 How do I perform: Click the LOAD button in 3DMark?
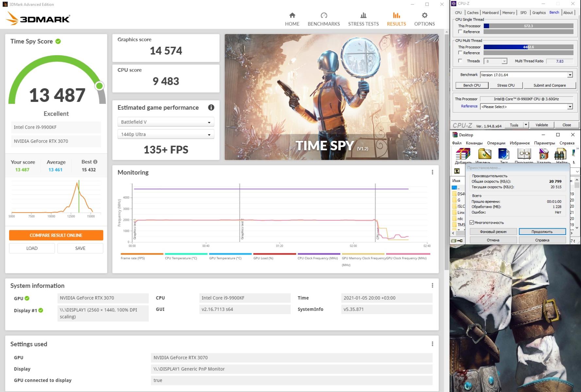32,248
